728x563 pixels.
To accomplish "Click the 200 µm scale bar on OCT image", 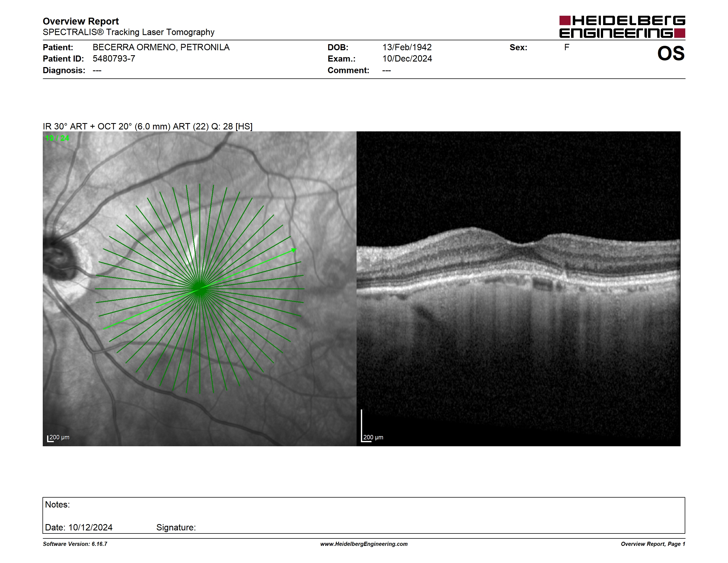I will click(x=372, y=426).
